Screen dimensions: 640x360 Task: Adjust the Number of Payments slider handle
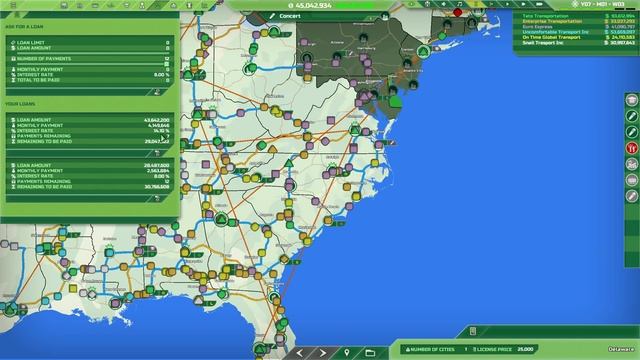pyautogui.click(x=167, y=64)
